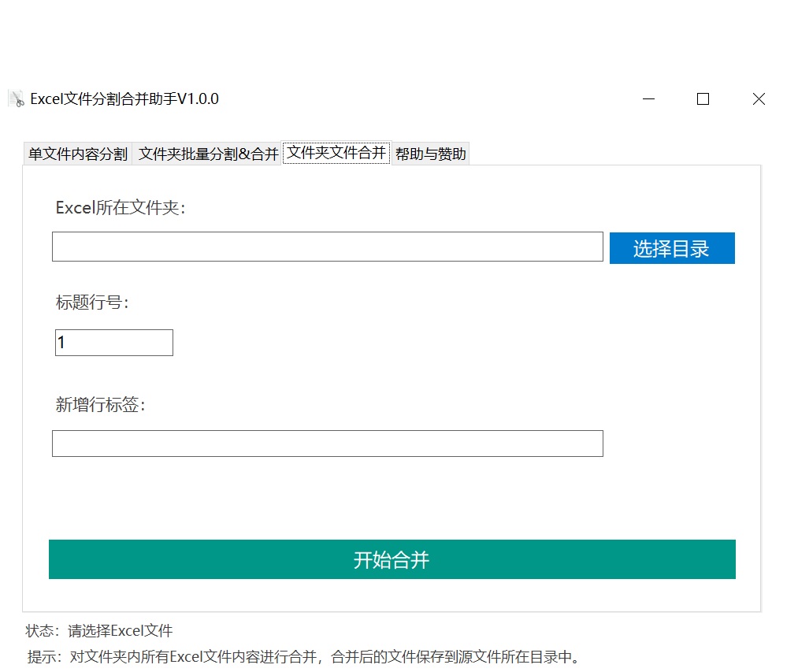Maximize the application window

[703, 98]
